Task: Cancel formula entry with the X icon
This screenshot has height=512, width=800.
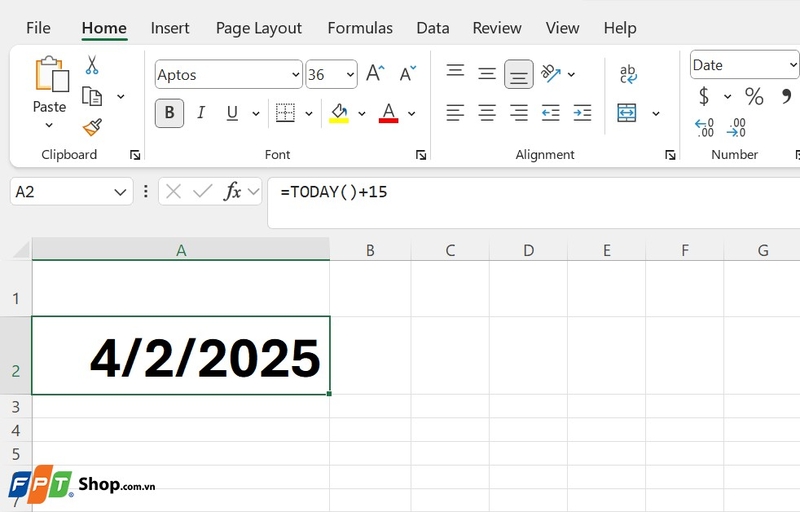Action: 173,192
